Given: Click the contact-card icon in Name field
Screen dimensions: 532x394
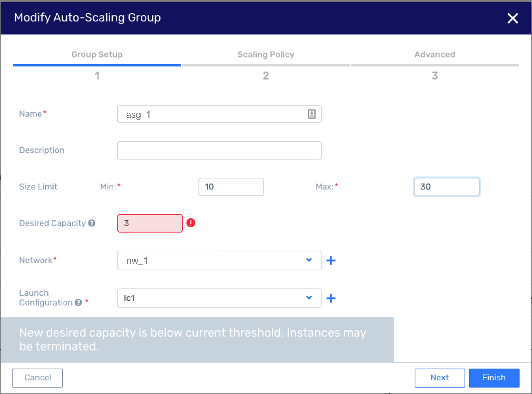Looking at the screenshot, I should [x=312, y=114].
